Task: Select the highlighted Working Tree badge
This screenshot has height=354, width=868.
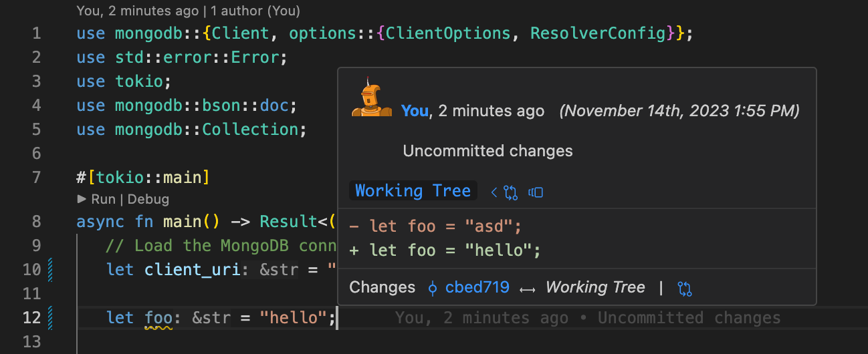Action: pyautogui.click(x=413, y=191)
